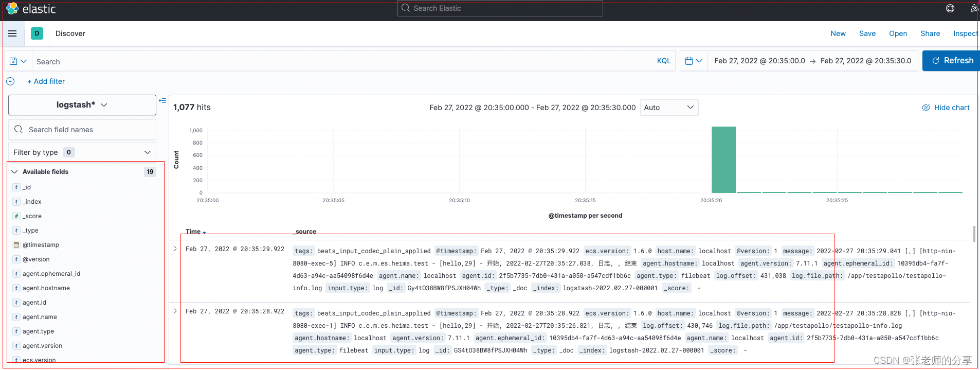Open the Auto interval dropdown
Screen dimensions: 980x370
point(669,108)
